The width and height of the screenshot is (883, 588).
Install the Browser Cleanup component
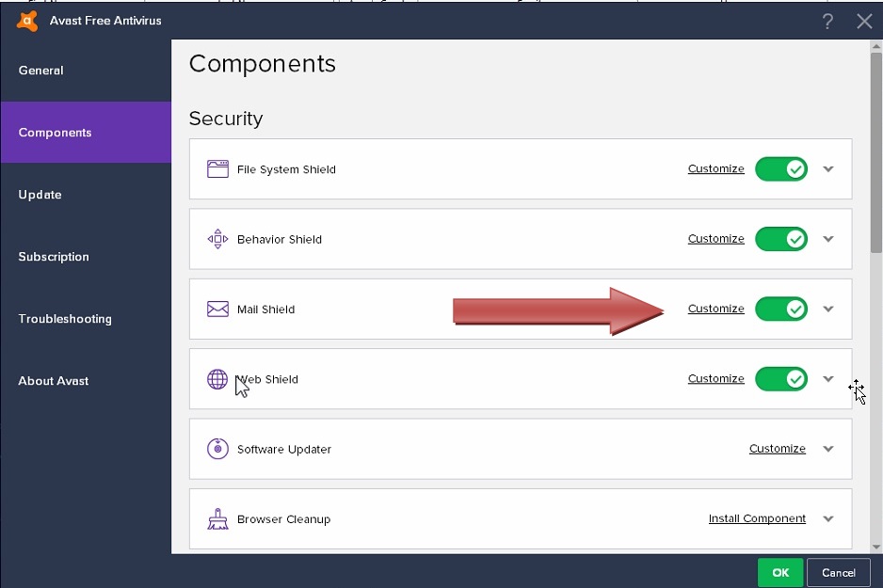pos(757,518)
